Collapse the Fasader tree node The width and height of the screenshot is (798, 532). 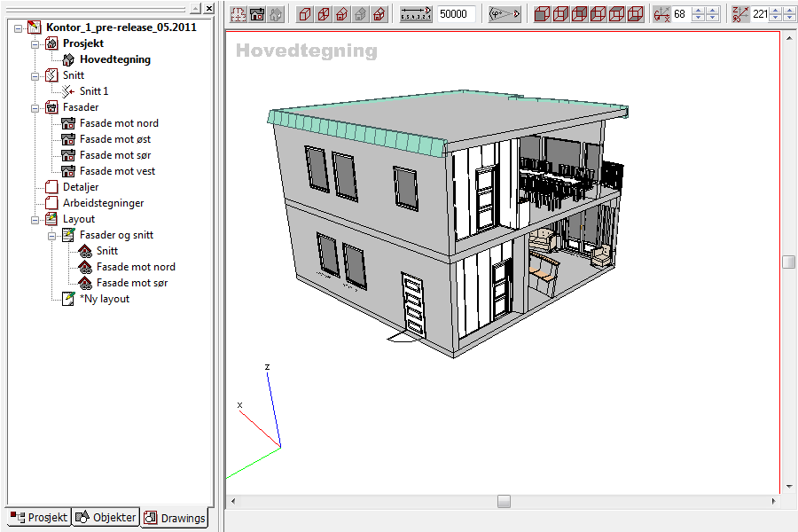coord(35,108)
